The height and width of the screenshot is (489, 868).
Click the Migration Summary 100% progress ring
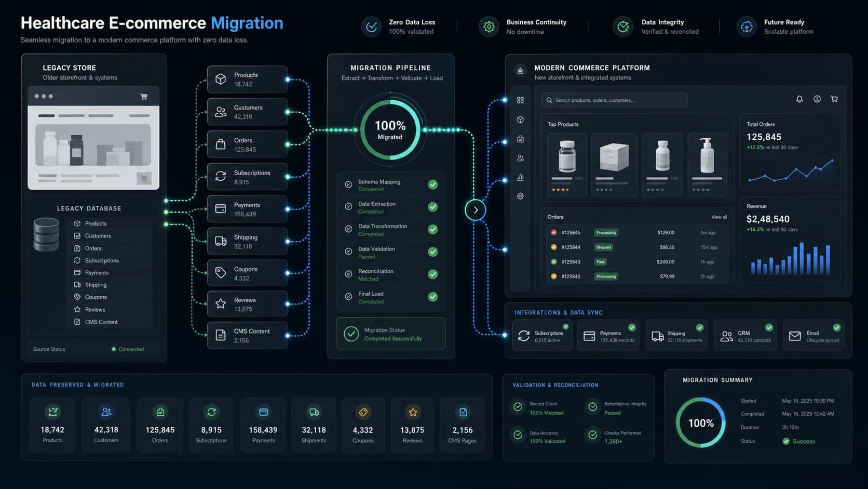[701, 423]
